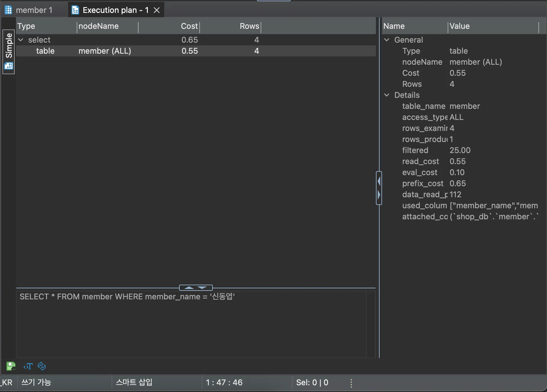Sort by the Type column header

point(46,26)
